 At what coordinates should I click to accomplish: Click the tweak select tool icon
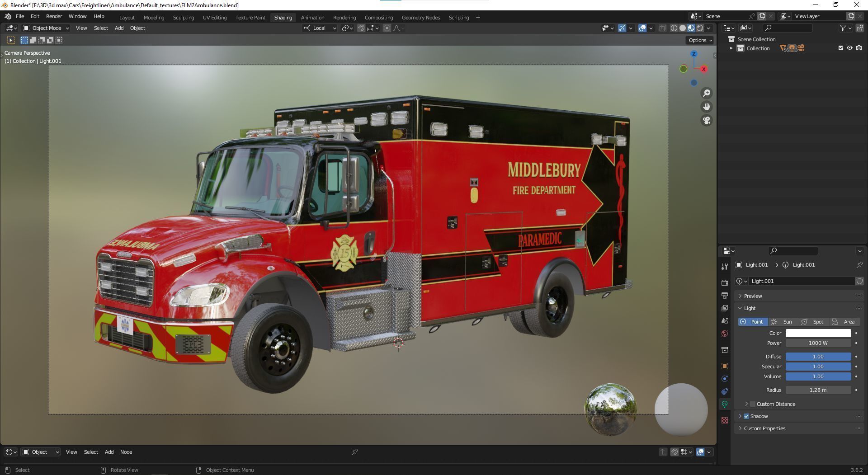pos(11,40)
